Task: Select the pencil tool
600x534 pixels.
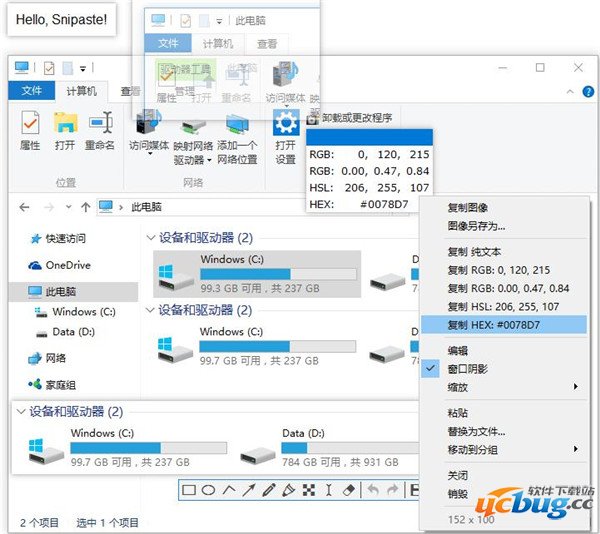Action: (269, 490)
